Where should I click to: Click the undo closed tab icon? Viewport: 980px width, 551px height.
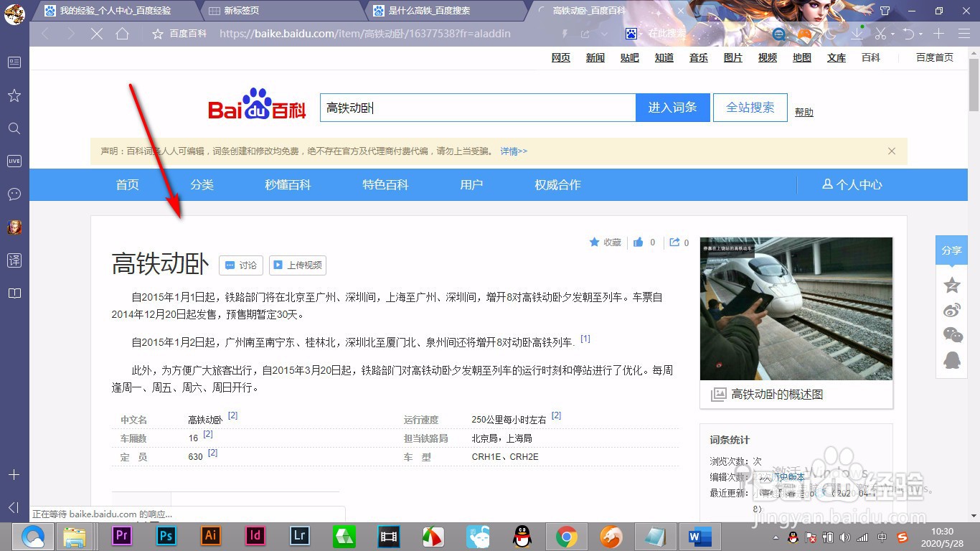pos(908,34)
